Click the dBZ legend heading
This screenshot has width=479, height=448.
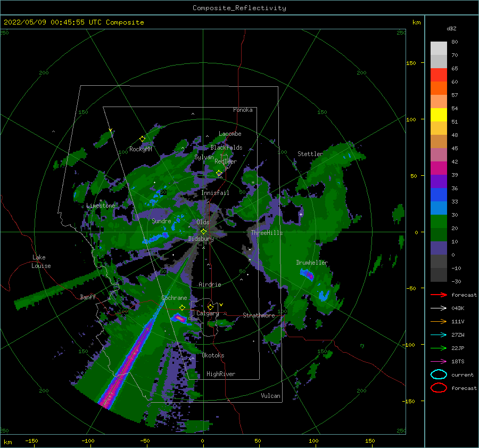451,28
